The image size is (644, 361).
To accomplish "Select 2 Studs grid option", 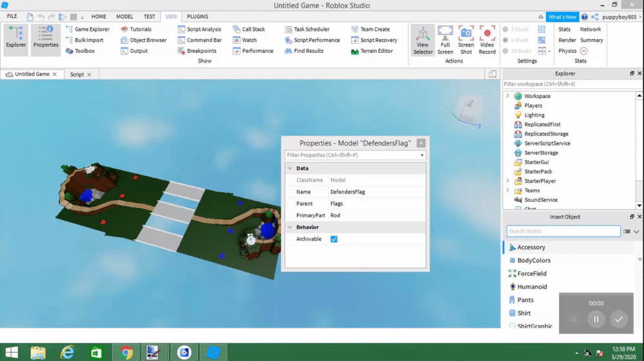I will coord(516,29).
